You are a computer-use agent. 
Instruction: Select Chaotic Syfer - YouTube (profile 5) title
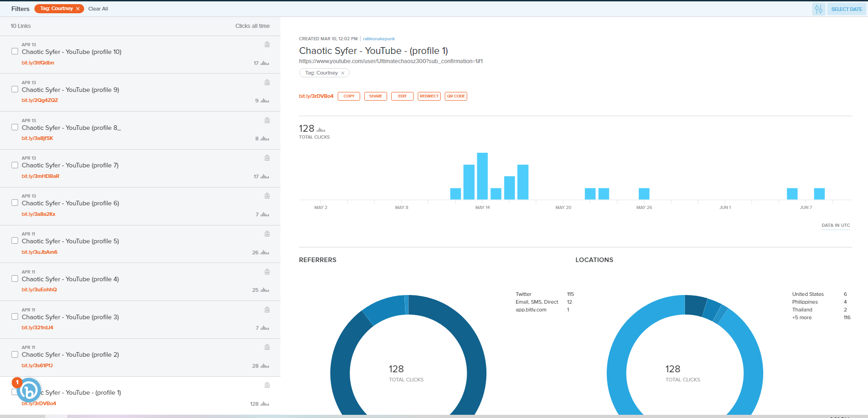coord(70,241)
